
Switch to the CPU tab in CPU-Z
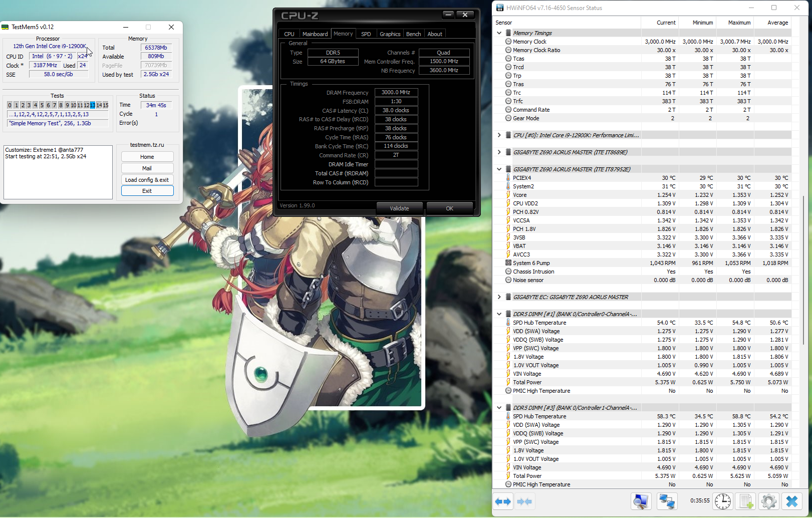coord(289,34)
